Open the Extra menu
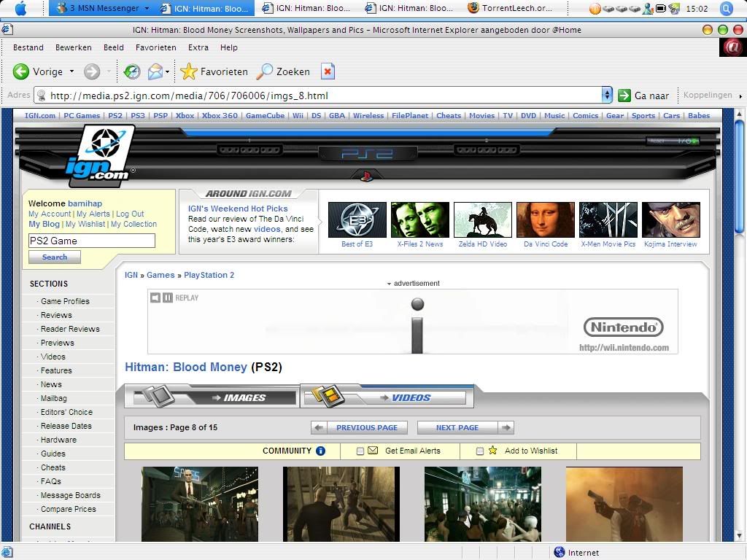Image resolution: width=747 pixels, height=560 pixels. [198, 47]
